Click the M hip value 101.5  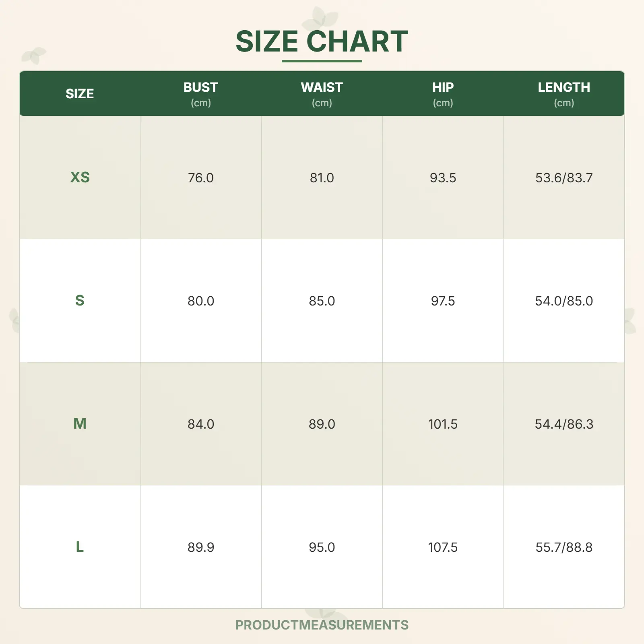443,424
